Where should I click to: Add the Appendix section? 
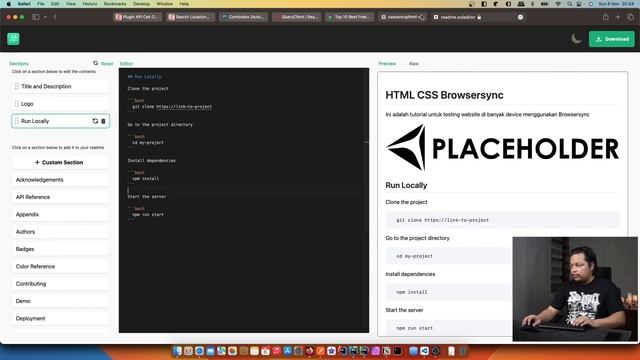(60, 214)
